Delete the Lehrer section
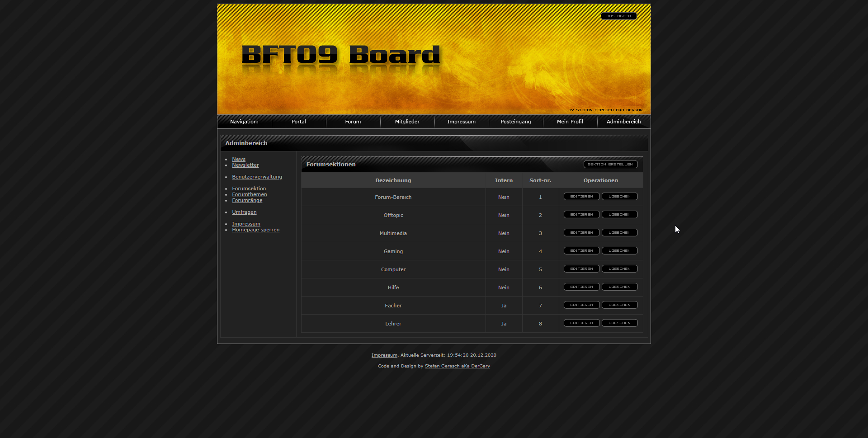 [x=619, y=323]
